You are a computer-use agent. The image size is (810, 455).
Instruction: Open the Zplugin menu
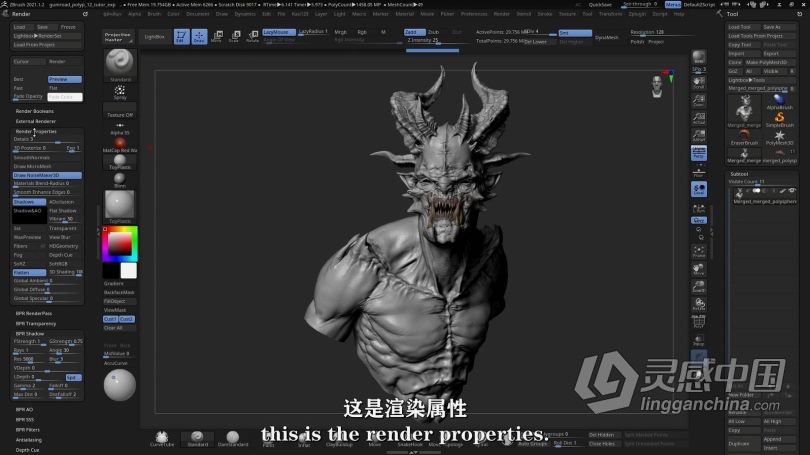pos(637,14)
